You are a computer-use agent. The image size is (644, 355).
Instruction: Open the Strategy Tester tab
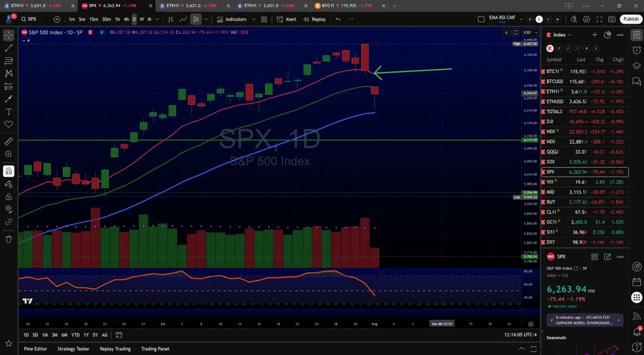click(73, 349)
